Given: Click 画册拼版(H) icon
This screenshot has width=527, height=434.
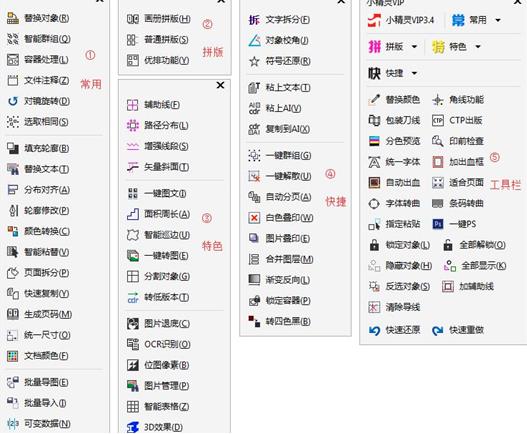Looking at the screenshot, I should click(133, 19).
